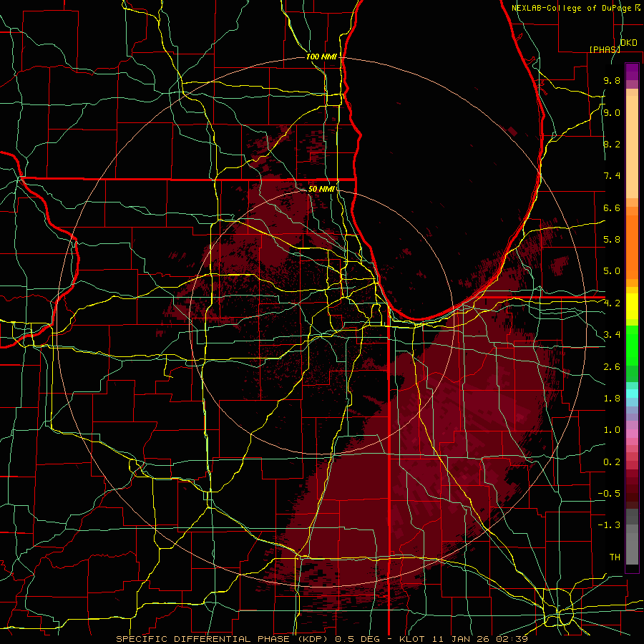Click the KLOT radar site identifier

412,639
